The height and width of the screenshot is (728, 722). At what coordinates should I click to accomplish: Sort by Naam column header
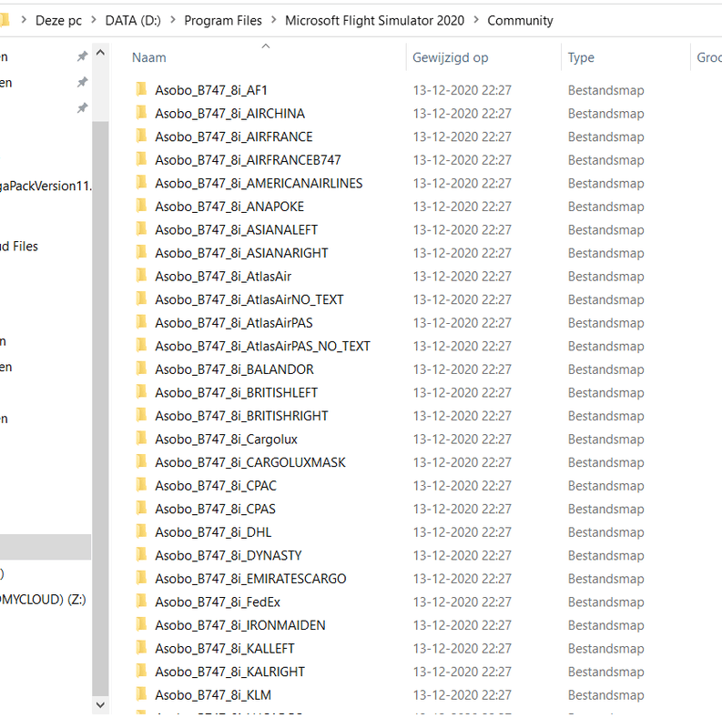(148, 57)
